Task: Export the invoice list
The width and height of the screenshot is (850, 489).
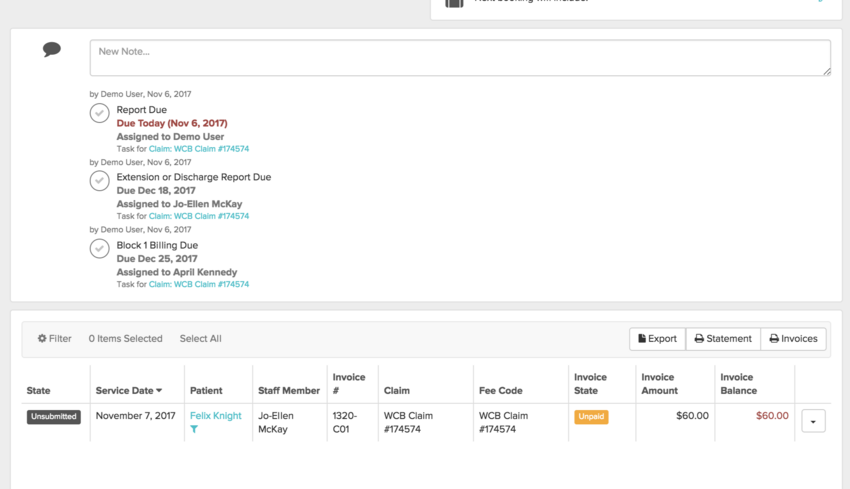Action: 657,339
